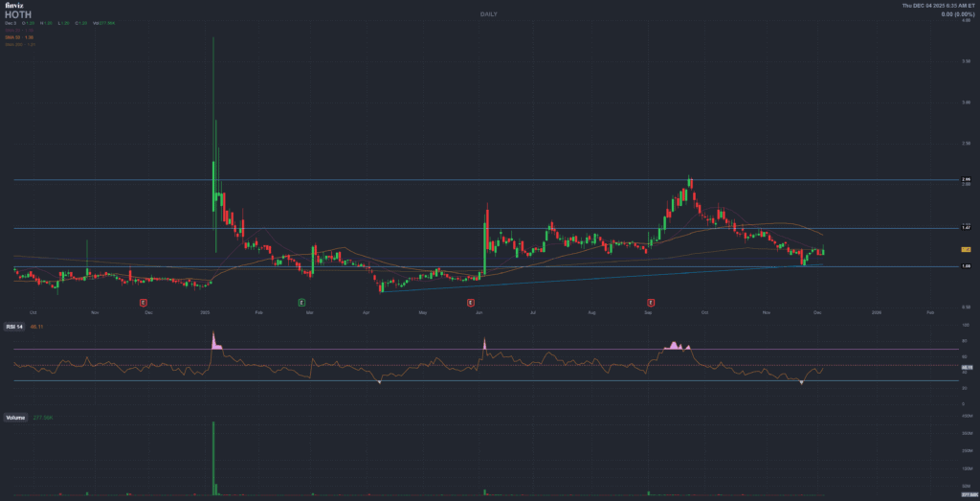The image size is (980, 501).
Task: Click the 1.47 horizontal line price label
Action: [966, 228]
